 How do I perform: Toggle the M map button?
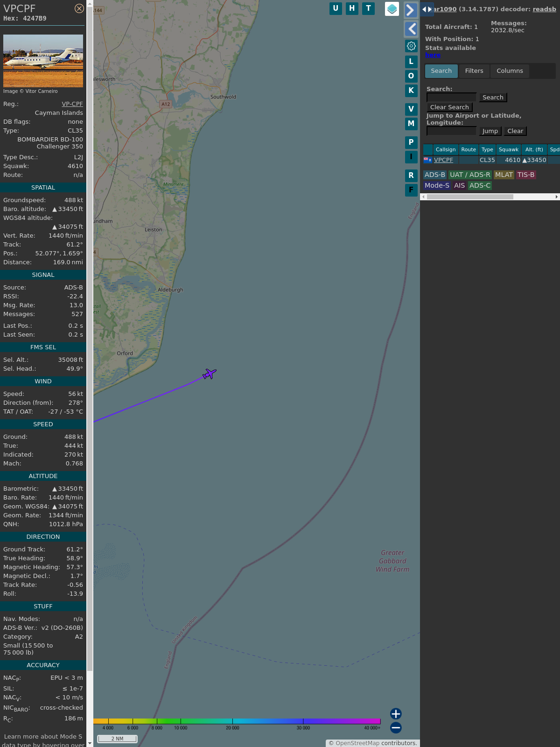point(411,124)
